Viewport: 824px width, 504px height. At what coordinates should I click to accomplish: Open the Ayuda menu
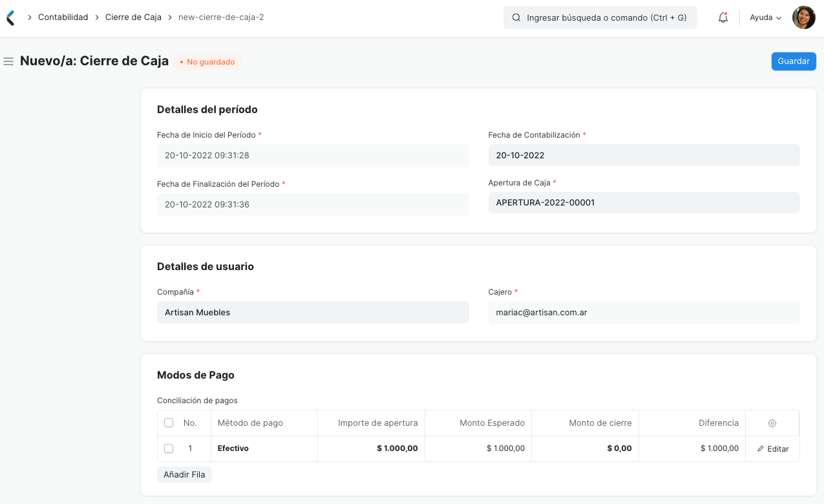[x=760, y=17]
